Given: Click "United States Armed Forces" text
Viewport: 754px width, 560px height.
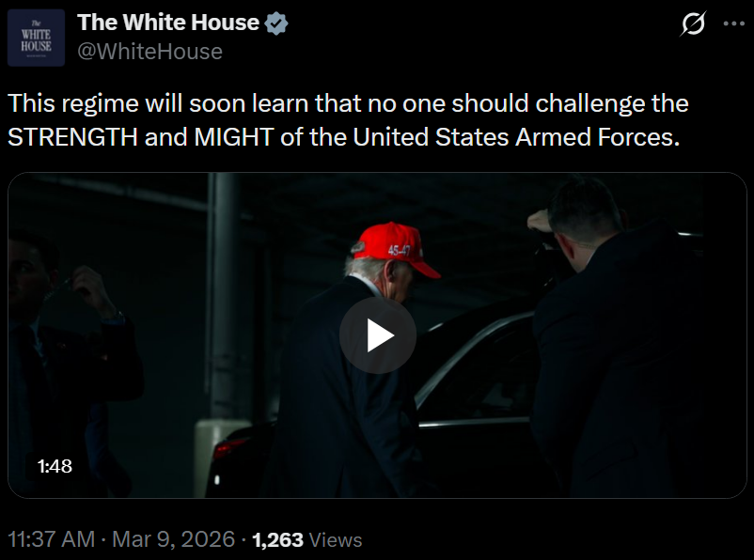Looking at the screenshot, I should [x=514, y=136].
